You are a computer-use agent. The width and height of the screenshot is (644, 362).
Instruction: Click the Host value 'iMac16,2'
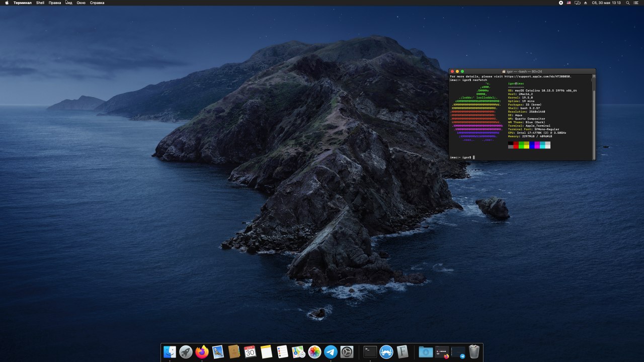(x=525, y=94)
